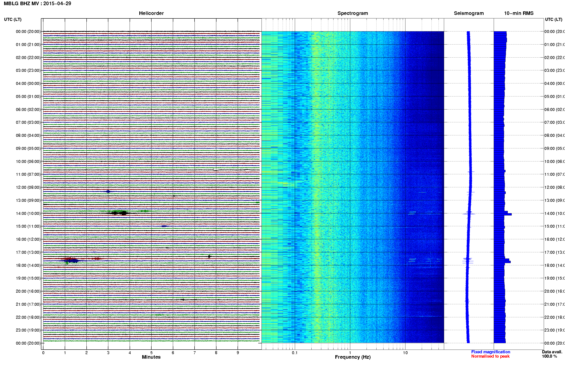Click the left 02:00 (22:00) time label

(28, 58)
